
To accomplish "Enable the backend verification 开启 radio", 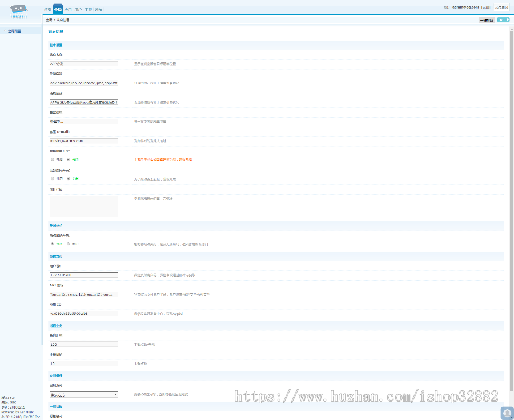I will [53, 179].
